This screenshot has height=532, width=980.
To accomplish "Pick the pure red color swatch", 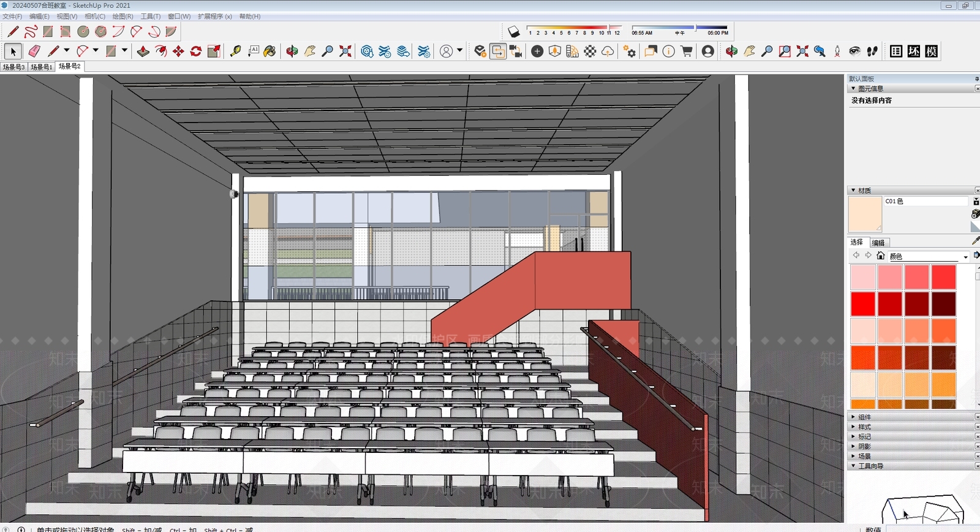I will coord(863,303).
